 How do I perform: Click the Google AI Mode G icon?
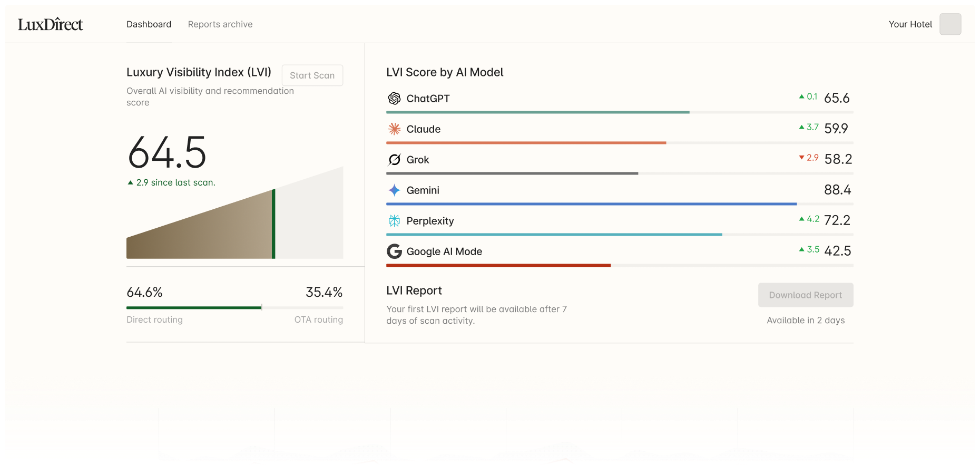tap(394, 251)
